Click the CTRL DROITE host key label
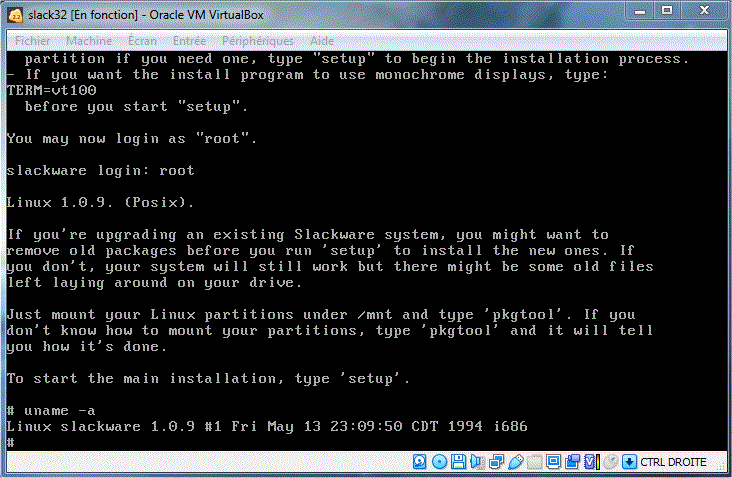The width and height of the screenshot is (732, 478). 673,462
